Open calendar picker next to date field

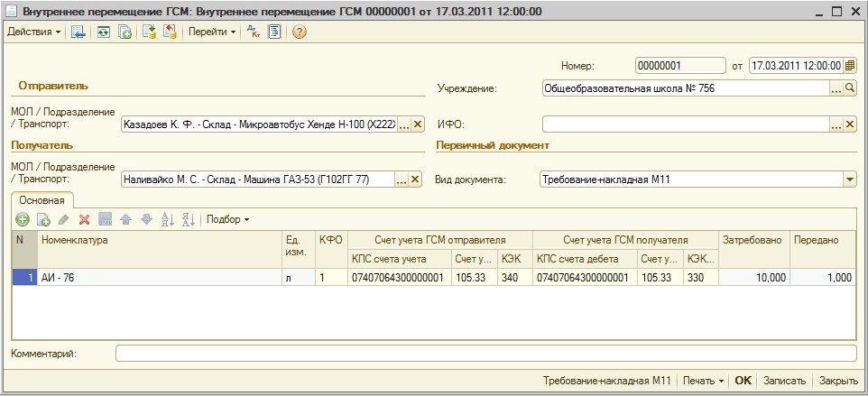pos(850,66)
